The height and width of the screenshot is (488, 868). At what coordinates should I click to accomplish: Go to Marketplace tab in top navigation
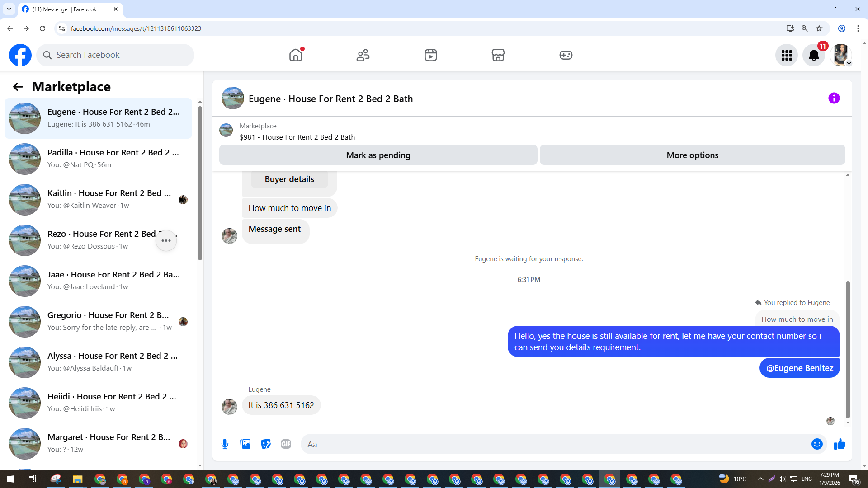click(498, 55)
